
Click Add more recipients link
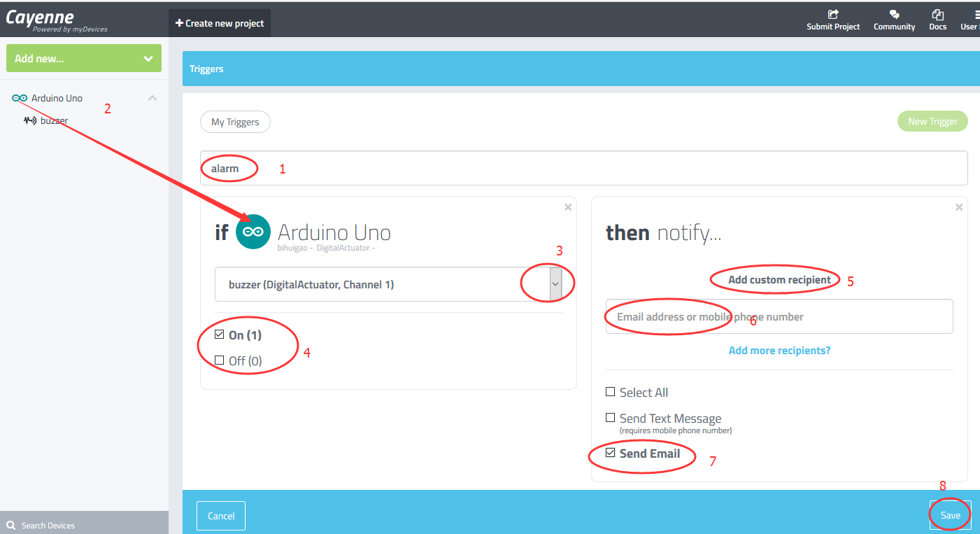coord(779,350)
